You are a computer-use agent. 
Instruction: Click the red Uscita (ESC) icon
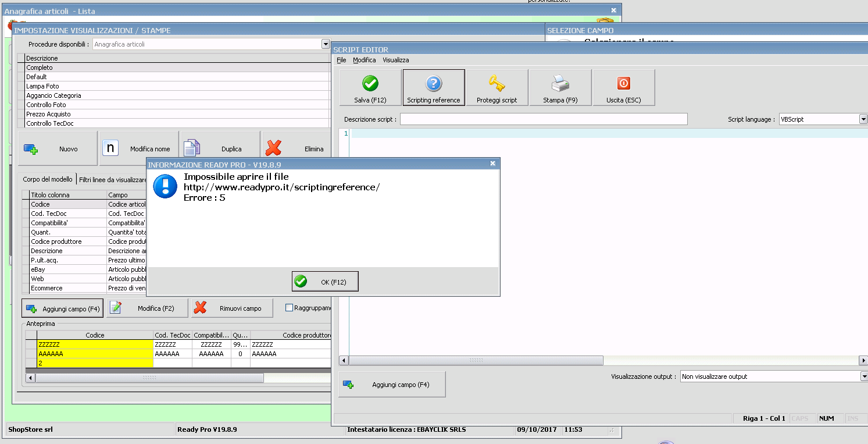click(x=623, y=83)
